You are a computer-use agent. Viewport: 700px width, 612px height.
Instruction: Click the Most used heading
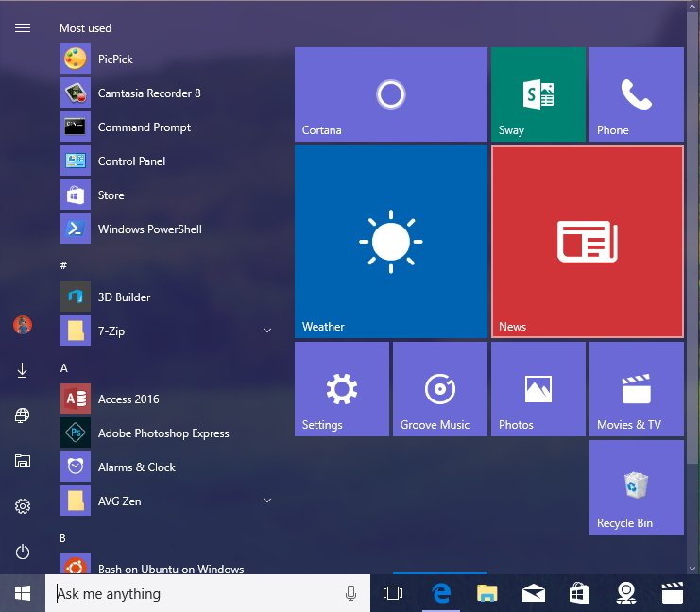tap(86, 28)
